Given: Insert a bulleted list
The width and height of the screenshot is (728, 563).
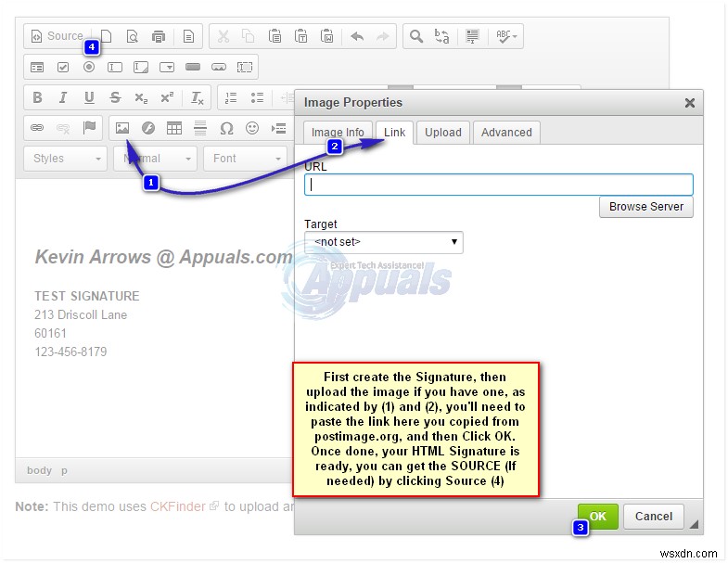Looking at the screenshot, I should [257, 97].
